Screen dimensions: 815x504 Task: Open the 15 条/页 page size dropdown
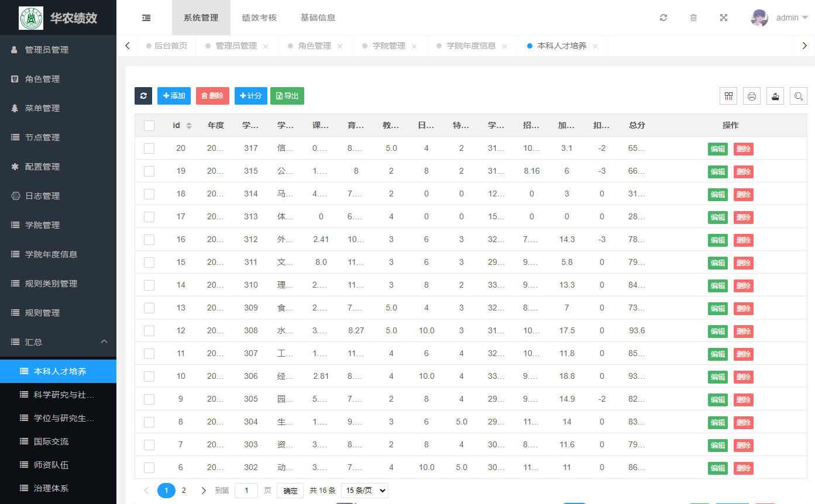click(364, 491)
